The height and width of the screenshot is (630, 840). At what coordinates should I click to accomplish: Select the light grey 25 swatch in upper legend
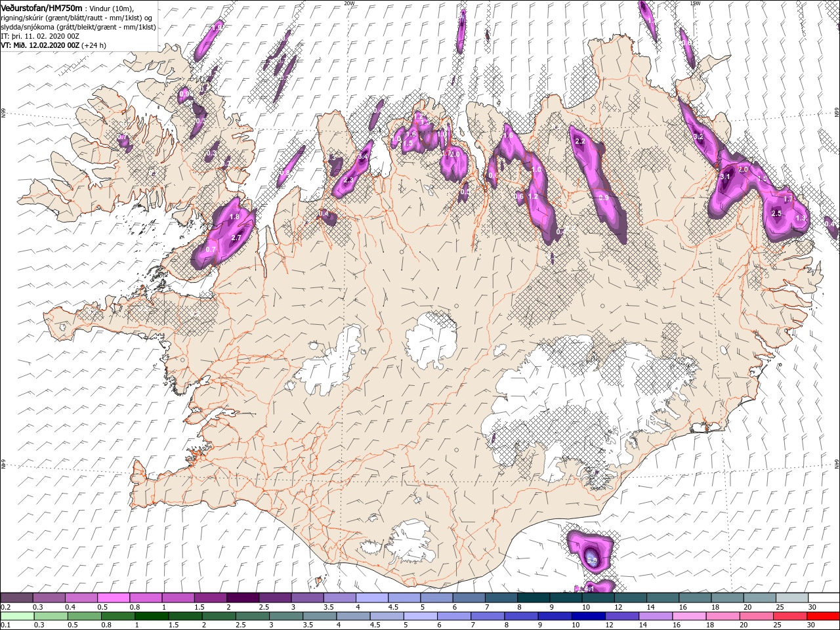click(x=791, y=598)
